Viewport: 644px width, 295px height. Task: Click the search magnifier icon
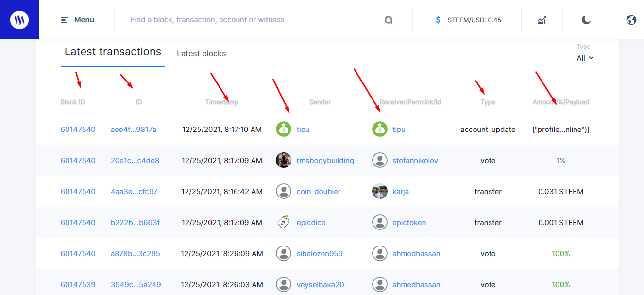pos(389,20)
